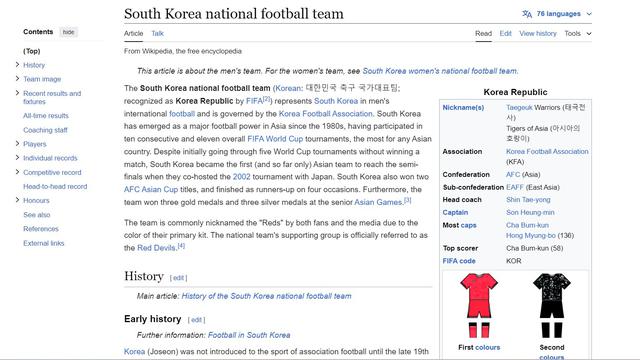The width and height of the screenshot is (640, 360).
Task: Switch to the Article tab
Action: point(133,33)
